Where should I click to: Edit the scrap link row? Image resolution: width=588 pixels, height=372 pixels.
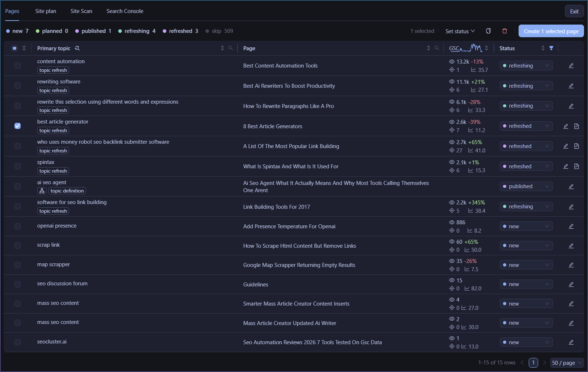point(571,246)
